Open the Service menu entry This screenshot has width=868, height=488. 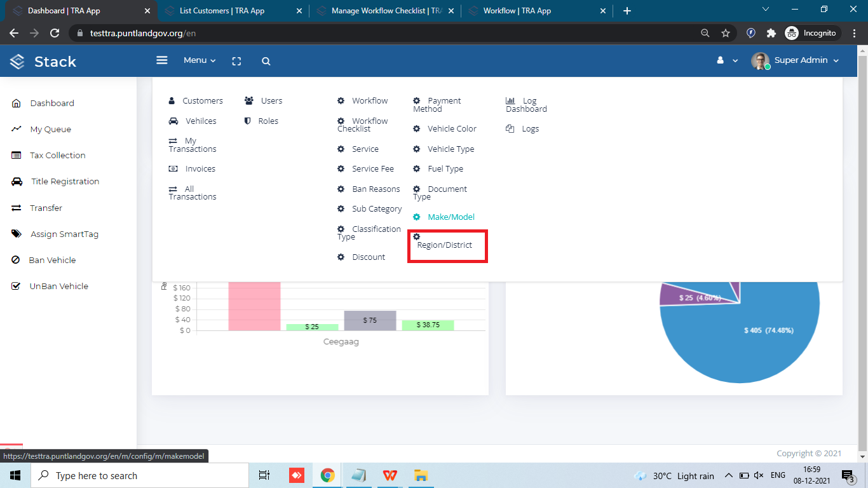(x=358, y=149)
